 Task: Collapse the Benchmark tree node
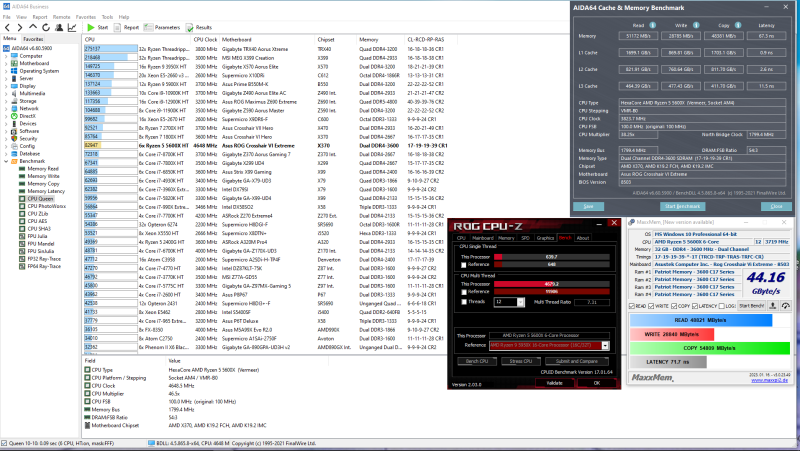coord(6,161)
